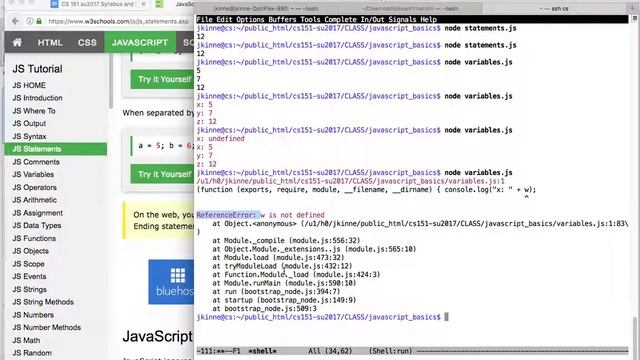The image size is (640, 360).
Task: Open the Emacs Edit menu
Action: 224,20
